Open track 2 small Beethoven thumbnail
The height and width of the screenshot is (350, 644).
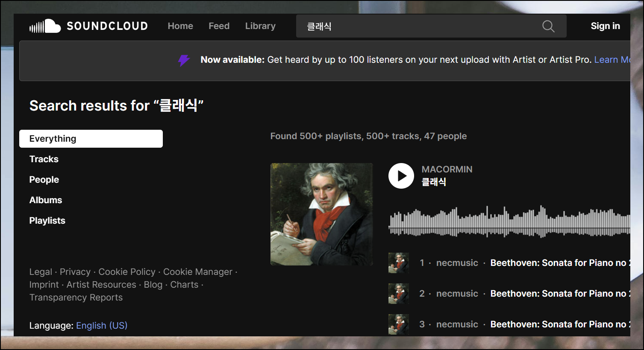pos(399,294)
